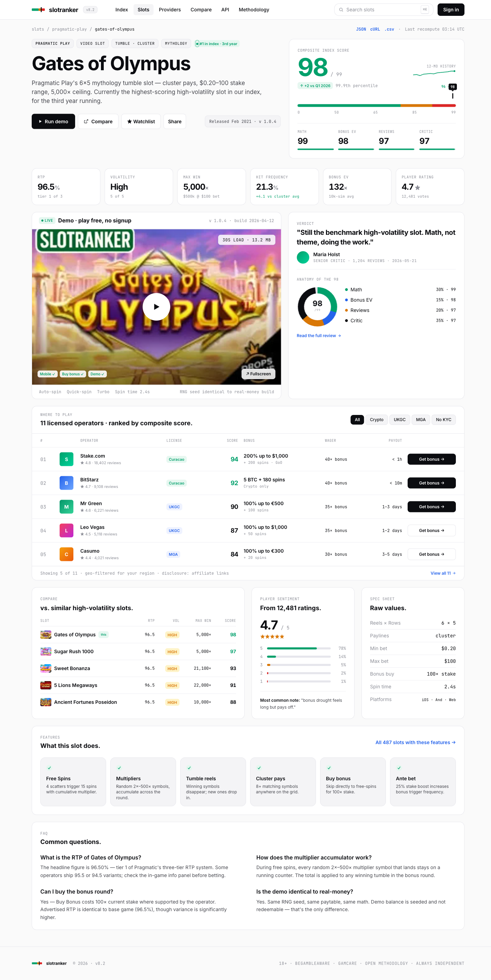
Task: Click the 12-mo history sparkline
Action: [x=434, y=73]
